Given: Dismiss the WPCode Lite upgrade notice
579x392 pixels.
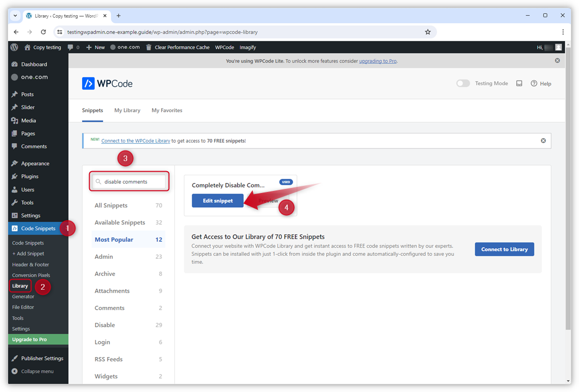Looking at the screenshot, I should coord(557,61).
